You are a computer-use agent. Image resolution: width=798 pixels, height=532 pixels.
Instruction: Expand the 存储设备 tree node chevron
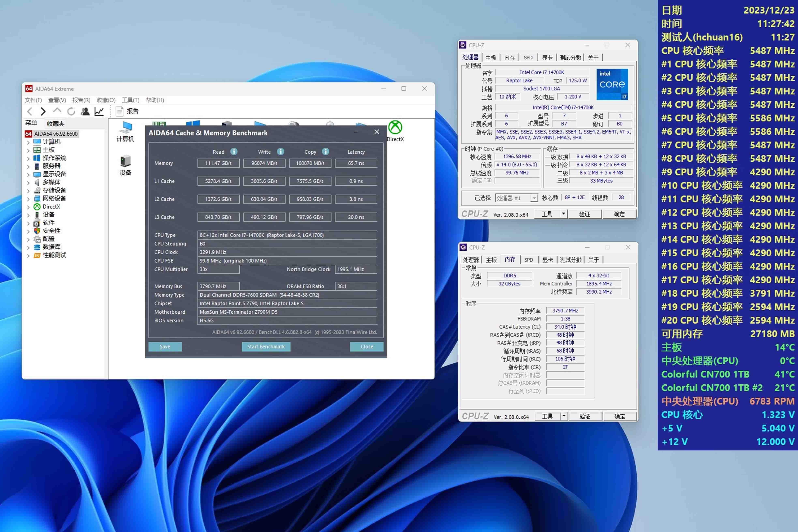[x=29, y=191]
